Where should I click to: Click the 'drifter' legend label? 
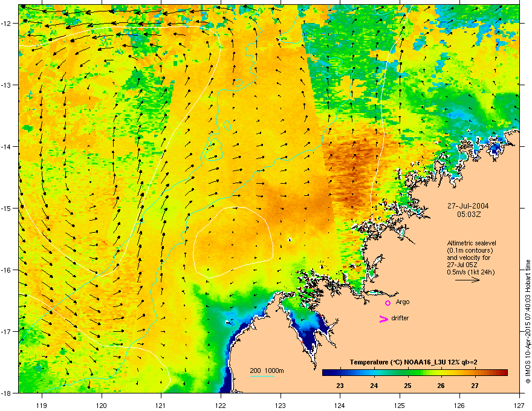point(400,318)
